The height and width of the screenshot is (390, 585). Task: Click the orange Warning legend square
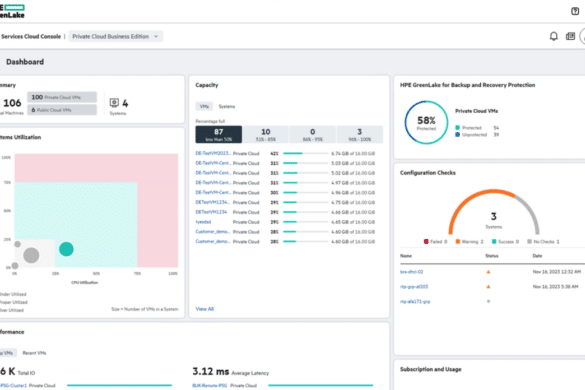pyautogui.click(x=457, y=241)
